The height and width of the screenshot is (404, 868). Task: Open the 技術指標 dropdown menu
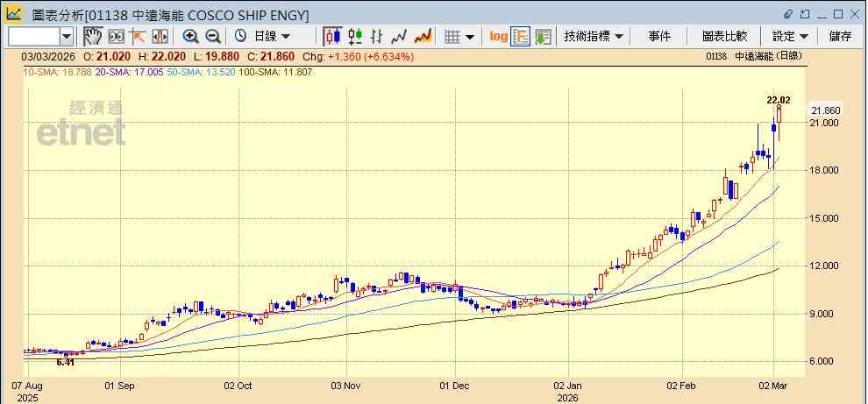click(594, 37)
